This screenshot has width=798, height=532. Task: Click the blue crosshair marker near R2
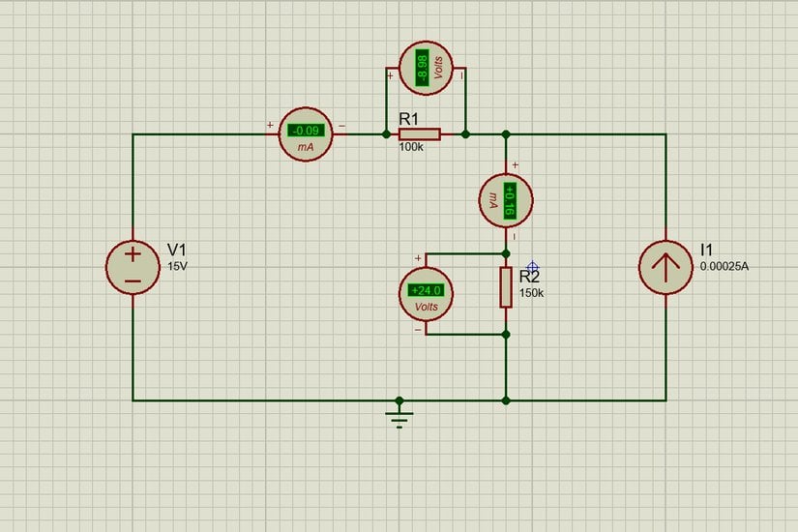click(x=532, y=266)
